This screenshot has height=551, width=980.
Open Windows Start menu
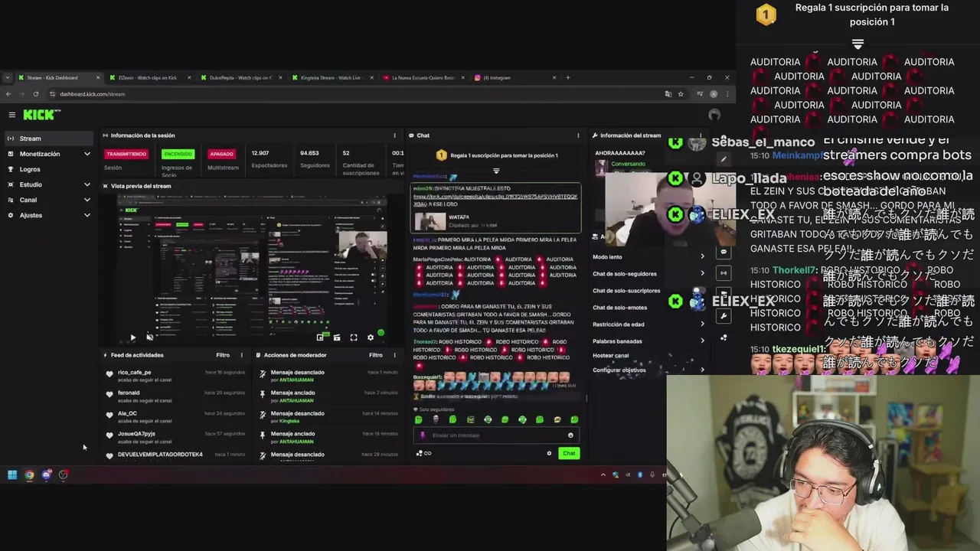tap(12, 475)
